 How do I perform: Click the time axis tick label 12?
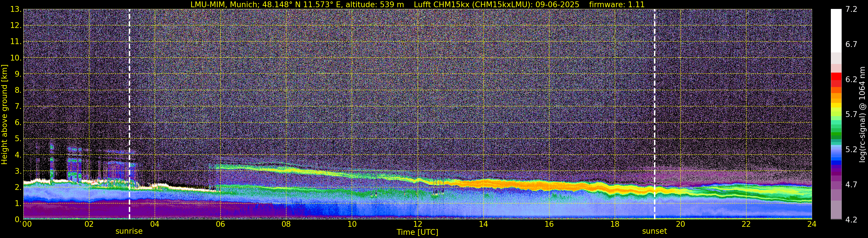click(x=417, y=224)
